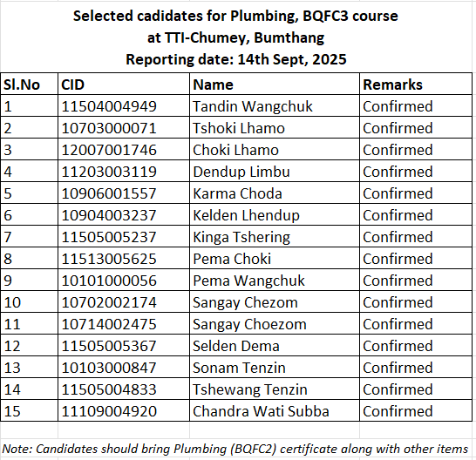Select the CID column header cell

pos(124,84)
